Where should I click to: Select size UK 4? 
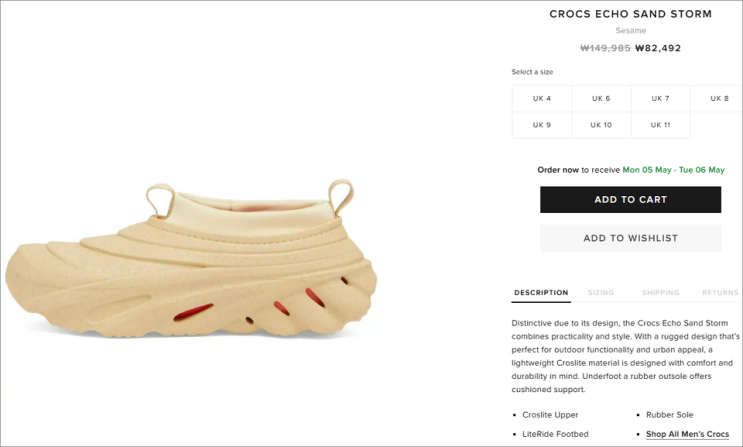542,99
